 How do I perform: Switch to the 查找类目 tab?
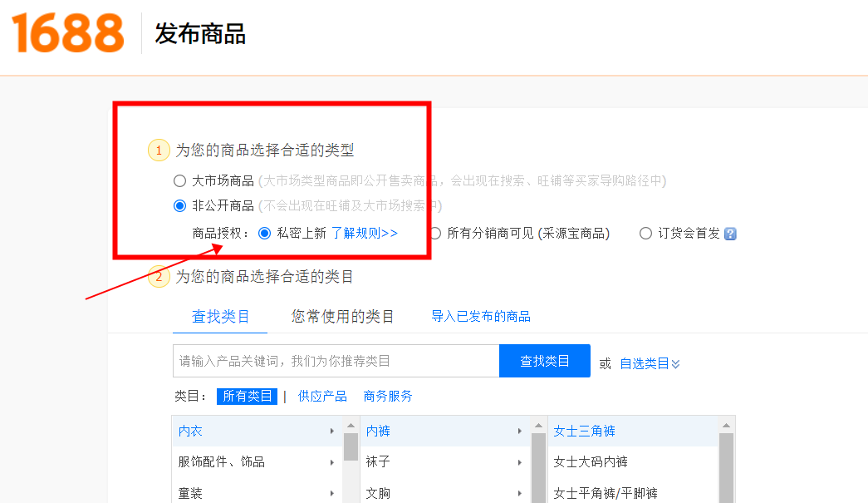pyautogui.click(x=220, y=316)
